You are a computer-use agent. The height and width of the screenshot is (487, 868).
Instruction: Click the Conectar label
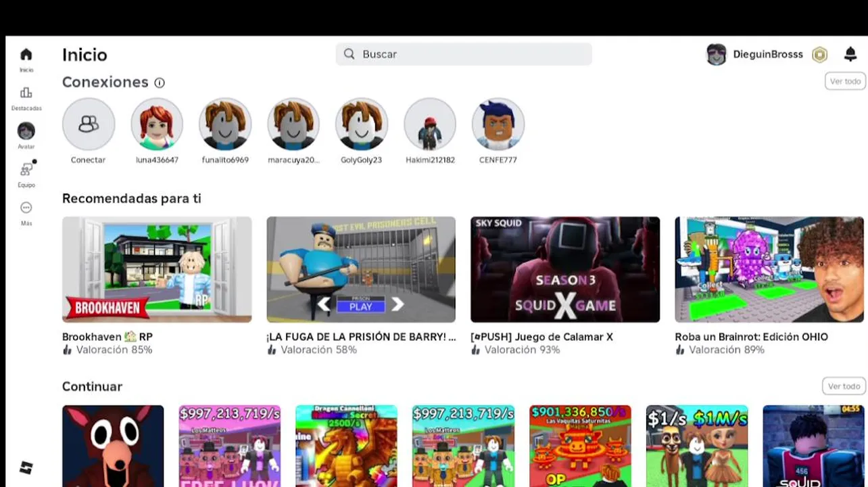[x=89, y=160]
